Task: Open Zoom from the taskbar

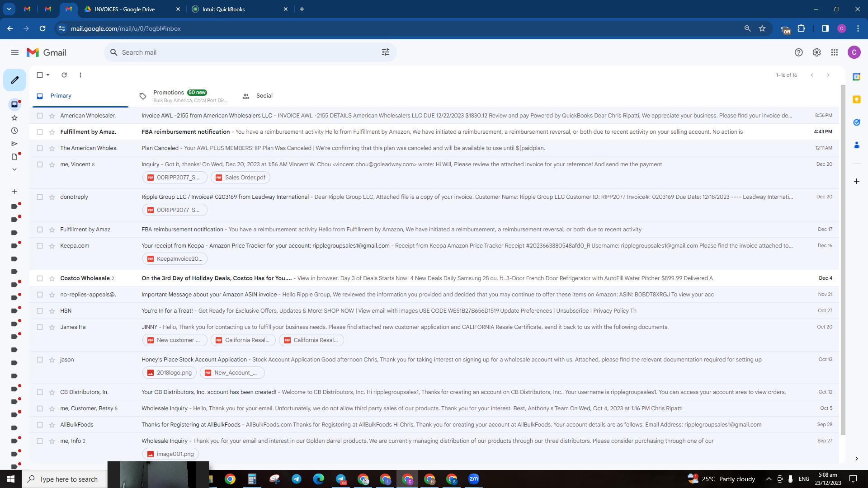Action: (x=474, y=479)
